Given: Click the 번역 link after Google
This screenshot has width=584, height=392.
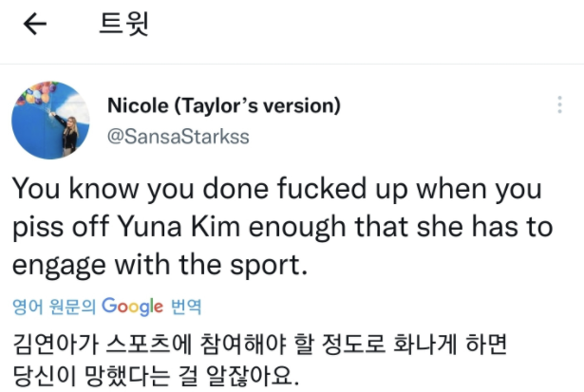Looking at the screenshot, I should [x=186, y=308].
